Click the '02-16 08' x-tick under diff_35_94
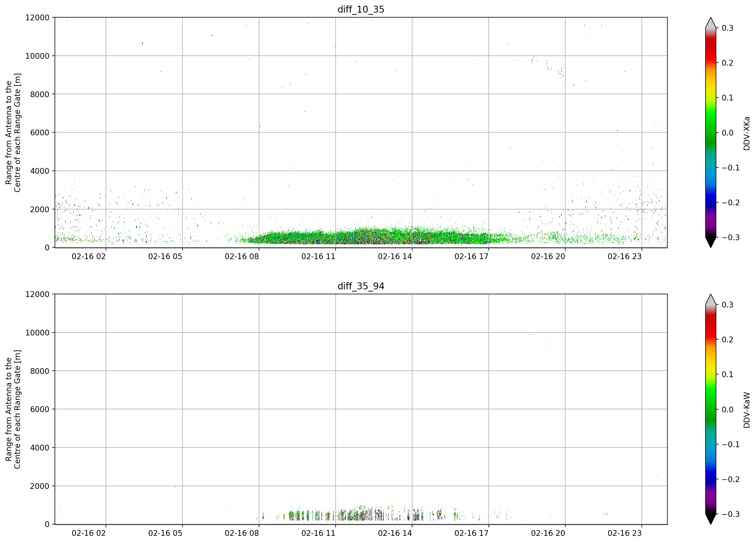This screenshot has width=756, height=543. [242, 533]
